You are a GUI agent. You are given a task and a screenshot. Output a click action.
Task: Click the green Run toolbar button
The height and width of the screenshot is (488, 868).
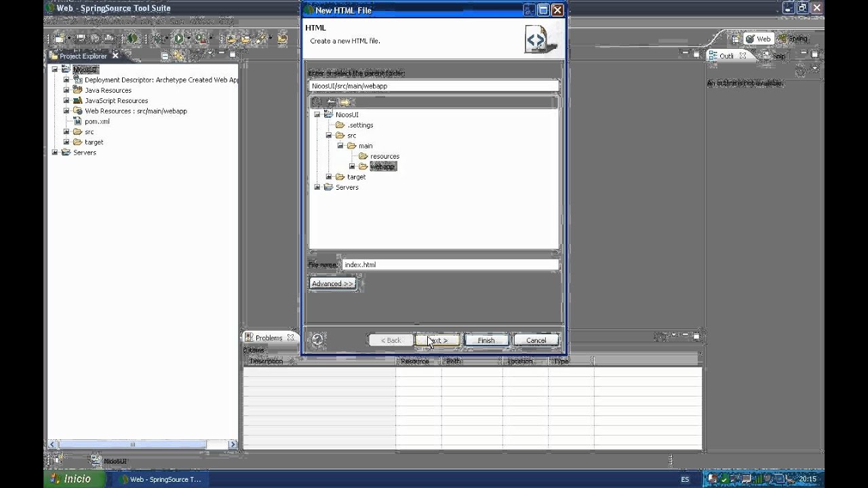pyautogui.click(x=178, y=38)
